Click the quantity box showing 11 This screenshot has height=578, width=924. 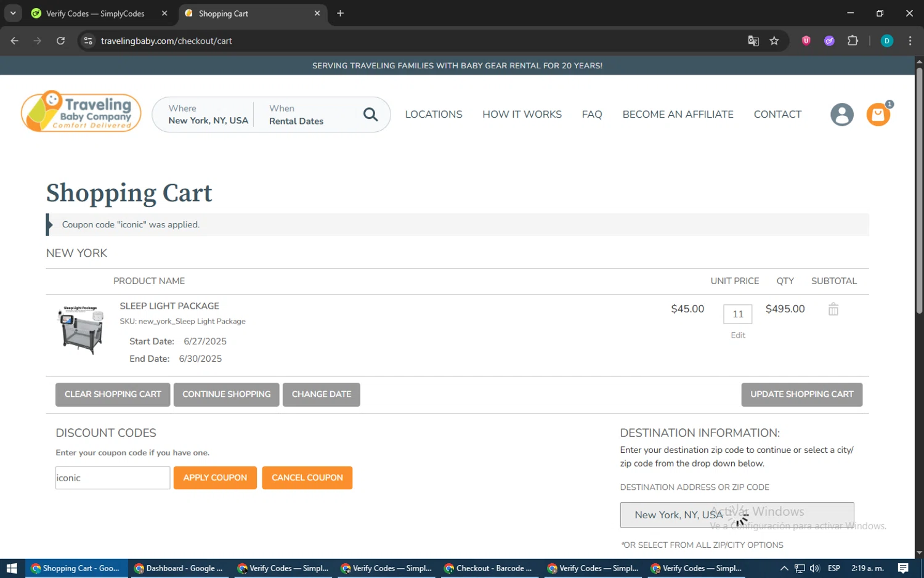click(x=738, y=314)
